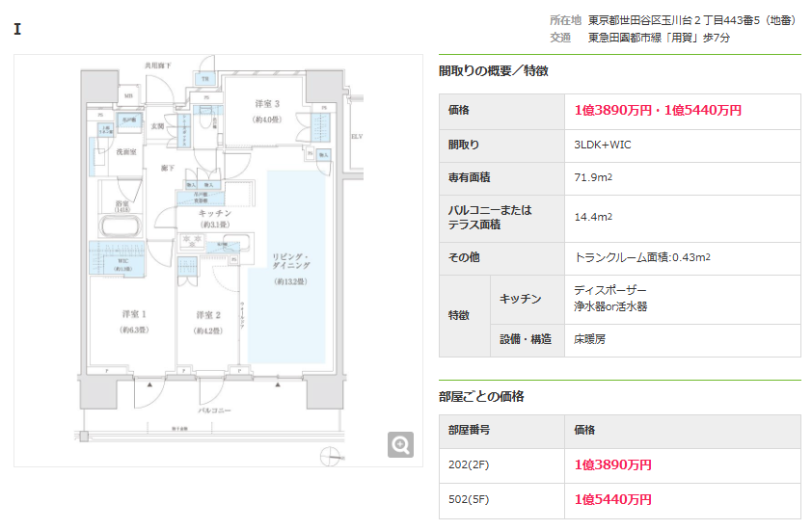Click the floor plan image thumbnail

pyautogui.click(x=218, y=260)
